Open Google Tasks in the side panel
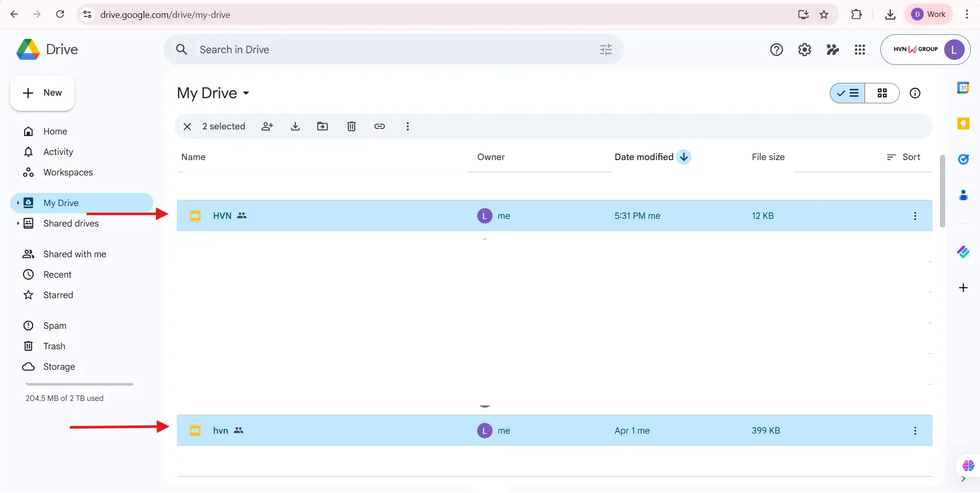Screen dimensions: 980x493 click(964, 160)
